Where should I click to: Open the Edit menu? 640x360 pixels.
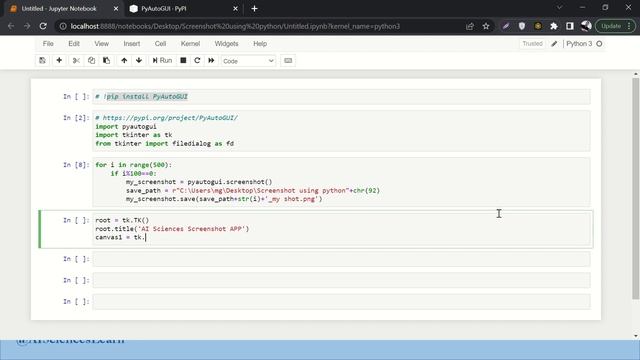(x=74, y=44)
